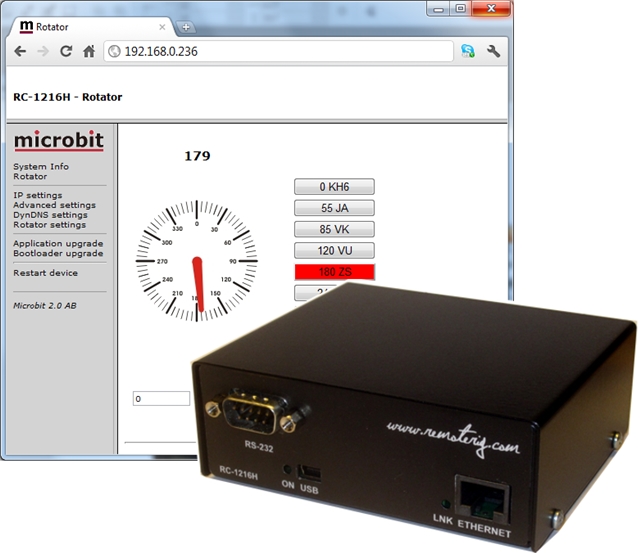Go back with the browser back arrow
Screen dimensions: 640x553
click(20, 51)
